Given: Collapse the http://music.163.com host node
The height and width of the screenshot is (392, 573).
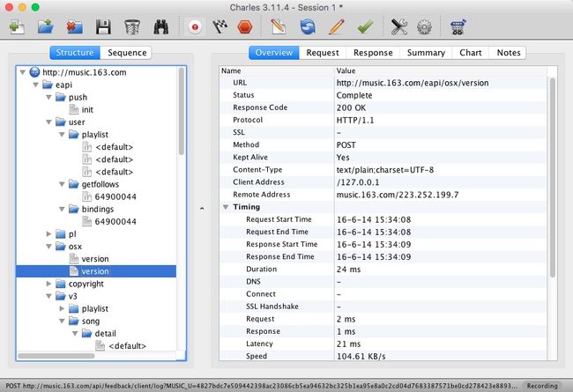Looking at the screenshot, I should 22,72.
